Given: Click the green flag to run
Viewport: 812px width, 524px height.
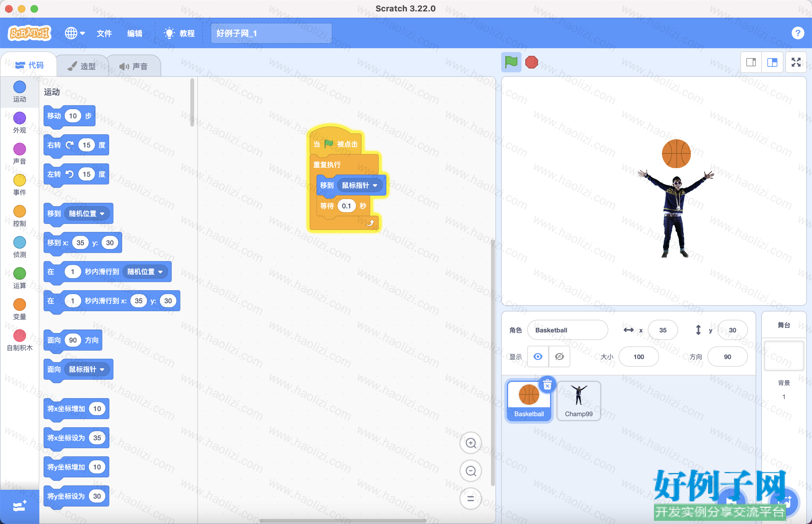Looking at the screenshot, I should tap(511, 62).
